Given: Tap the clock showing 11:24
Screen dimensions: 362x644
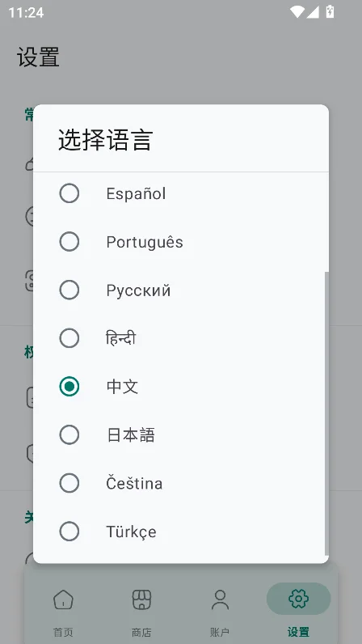Looking at the screenshot, I should coord(26,12).
